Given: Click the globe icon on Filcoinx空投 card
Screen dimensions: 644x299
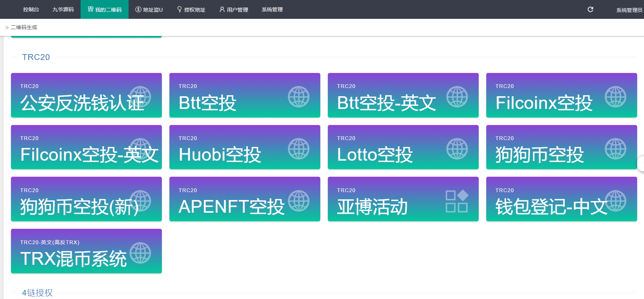Looking at the screenshot, I should click(615, 97).
